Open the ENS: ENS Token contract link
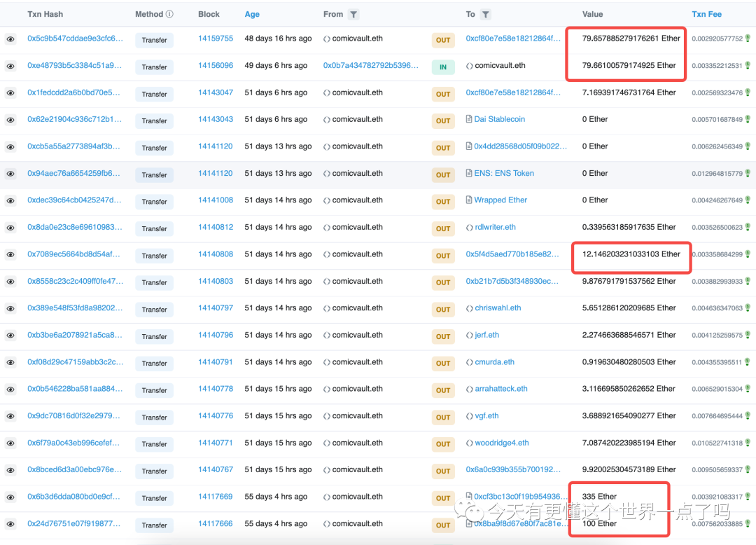This screenshot has width=756, height=545. (504, 173)
